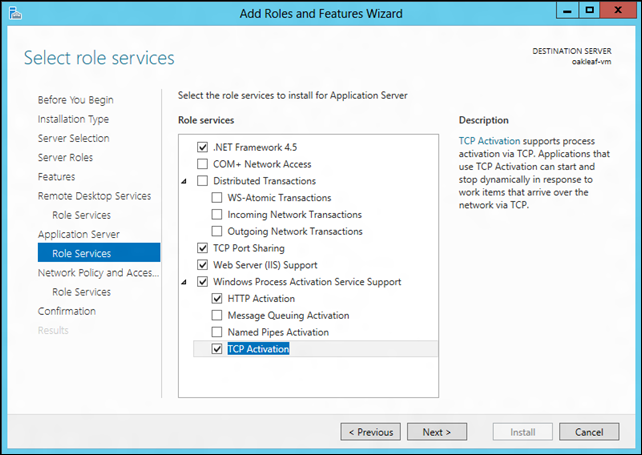The image size is (642, 455).
Task: Click the Next button
Action: (x=436, y=432)
